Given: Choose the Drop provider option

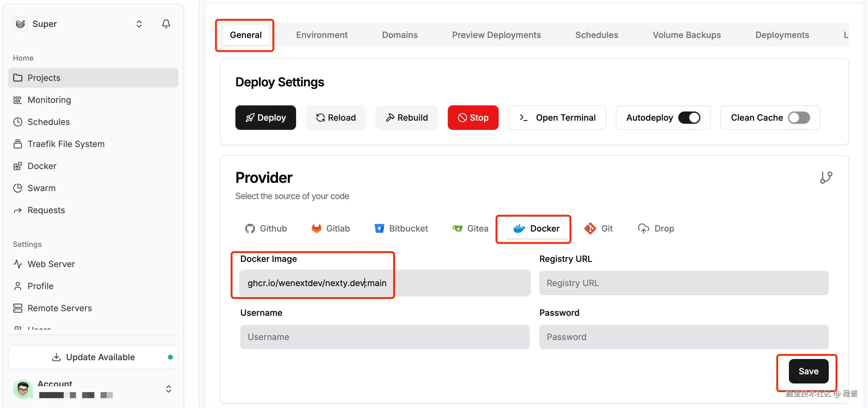Looking at the screenshot, I should [656, 228].
